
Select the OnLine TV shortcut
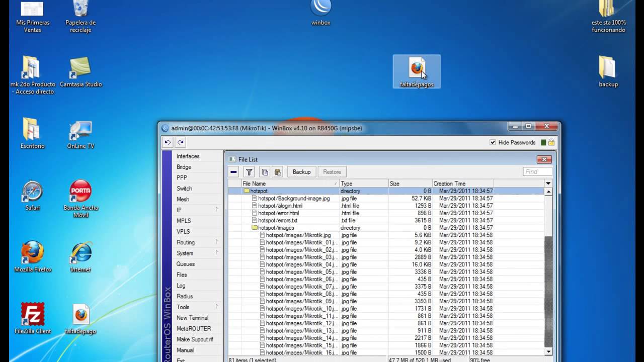click(x=80, y=134)
